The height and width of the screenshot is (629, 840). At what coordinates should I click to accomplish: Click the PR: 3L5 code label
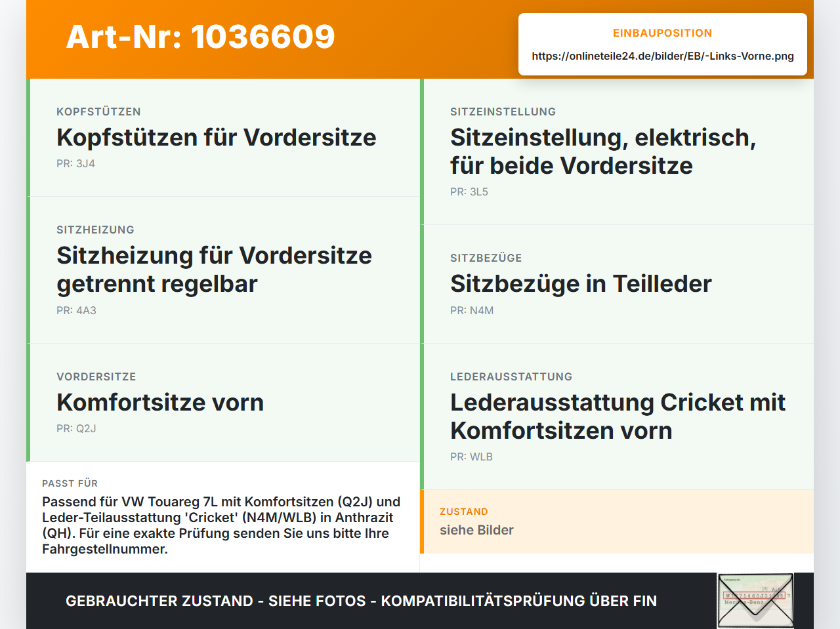[469, 192]
